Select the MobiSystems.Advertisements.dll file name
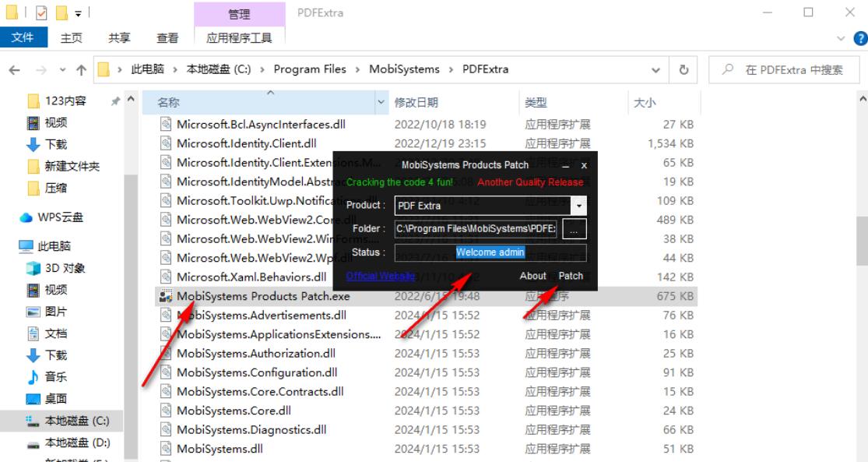Viewport: 868px width, 462px height. click(262, 316)
